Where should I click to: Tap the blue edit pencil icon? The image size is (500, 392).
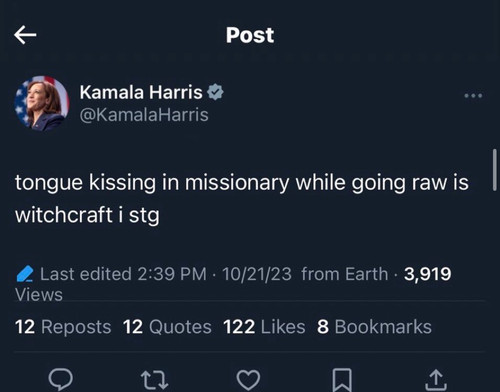tap(25, 274)
